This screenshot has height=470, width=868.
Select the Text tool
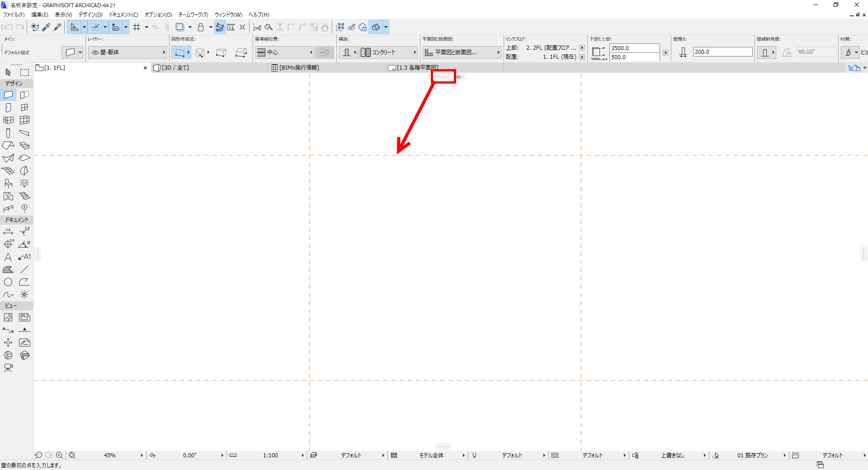(x=8, y=257)
